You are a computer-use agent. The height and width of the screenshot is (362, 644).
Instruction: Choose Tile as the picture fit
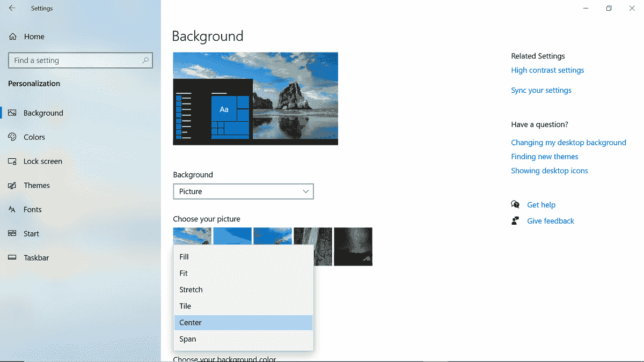185,306
